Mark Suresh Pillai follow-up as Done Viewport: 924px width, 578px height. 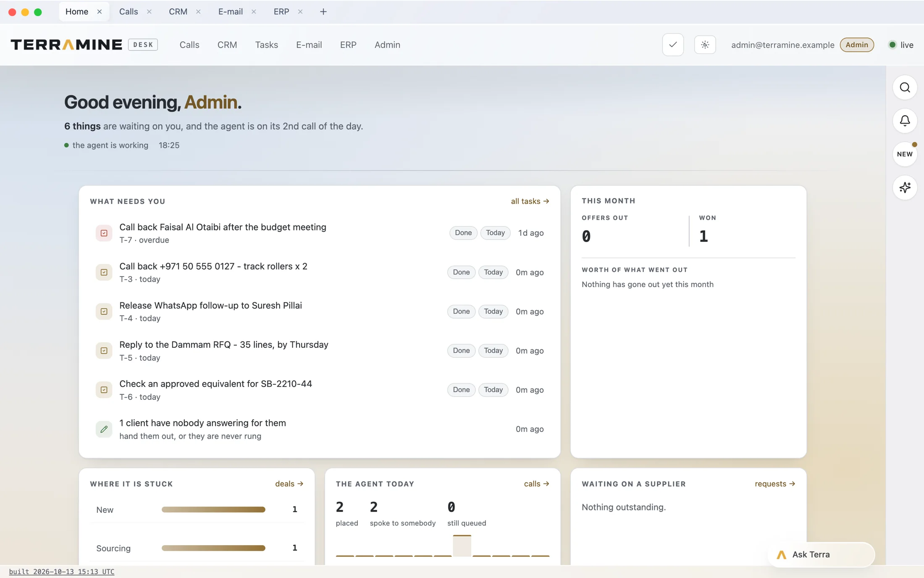[x=461, y=311]
